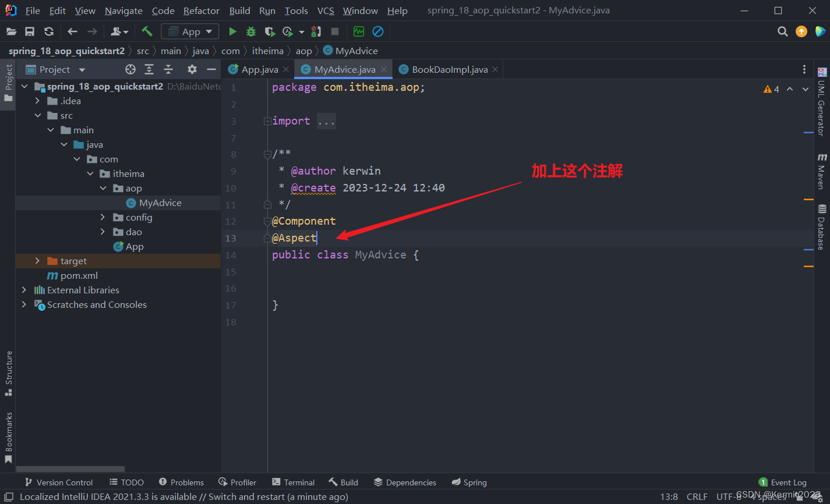The image size is (830, 504).
Task: Click the Reload/Synchronize toolbar icon
Action: pyautogui.click(x=49, y=31)
